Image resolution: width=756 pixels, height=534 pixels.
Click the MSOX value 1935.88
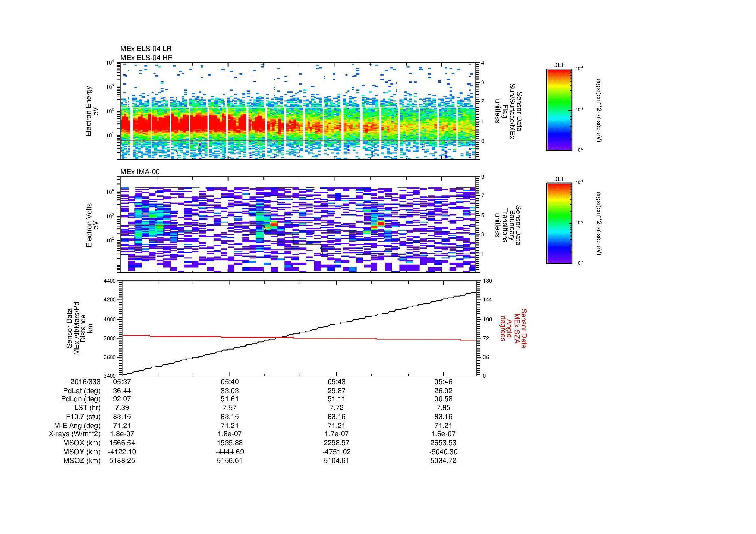pos(229,443)
